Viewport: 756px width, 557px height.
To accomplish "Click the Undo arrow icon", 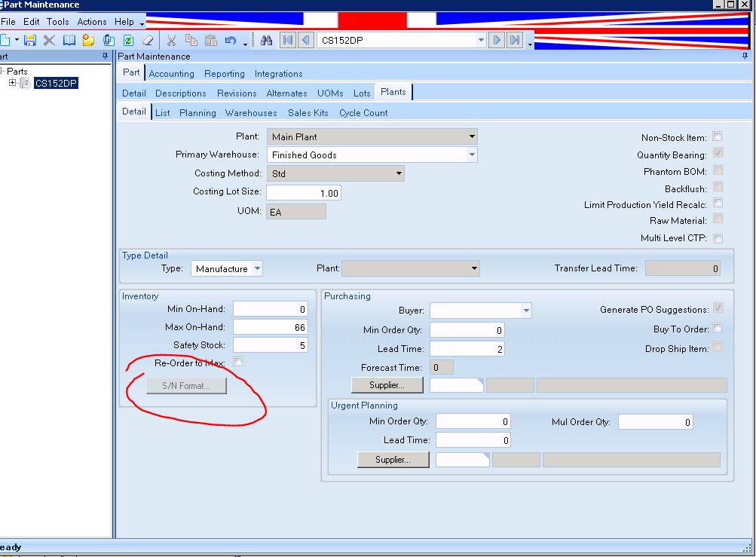I will click(x=231, y=40).
